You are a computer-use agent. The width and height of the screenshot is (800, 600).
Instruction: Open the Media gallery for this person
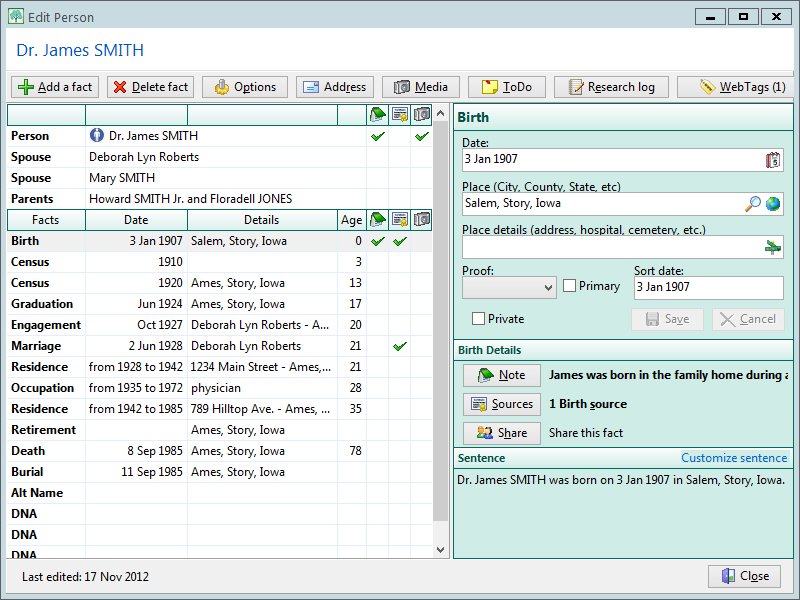tap(421, 87)
